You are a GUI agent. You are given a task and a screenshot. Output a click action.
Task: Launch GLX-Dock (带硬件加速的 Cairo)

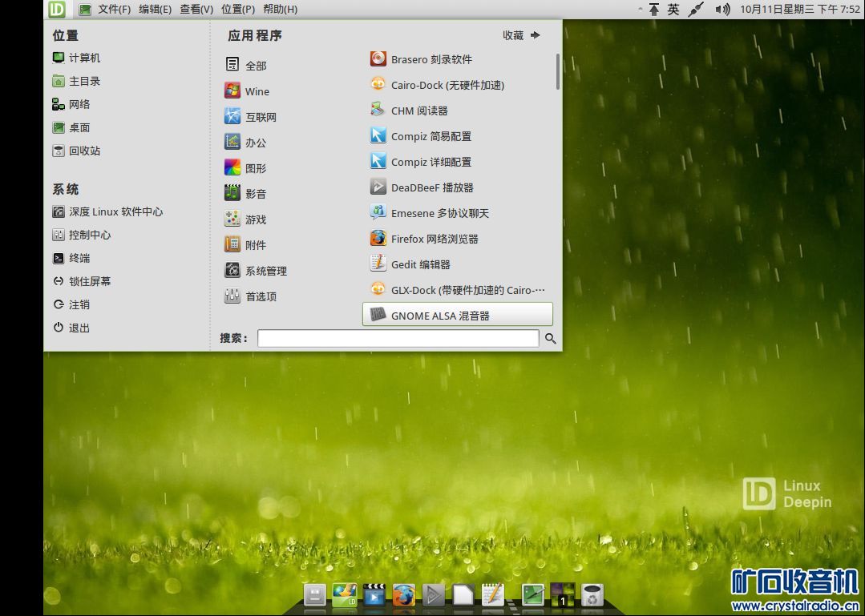pyautogui.click(x=457, y=290)
